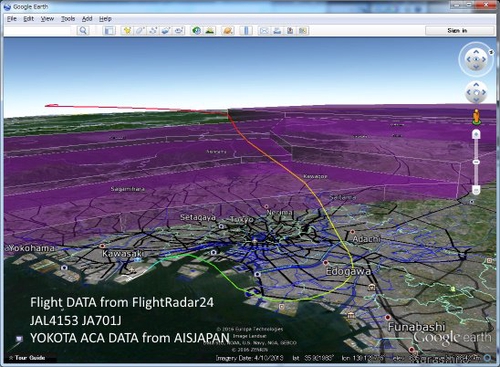Image resolution: width=500 pixels, height=367 pixels.
Task: Open the Tools menu
Action: tap(68, 19)
